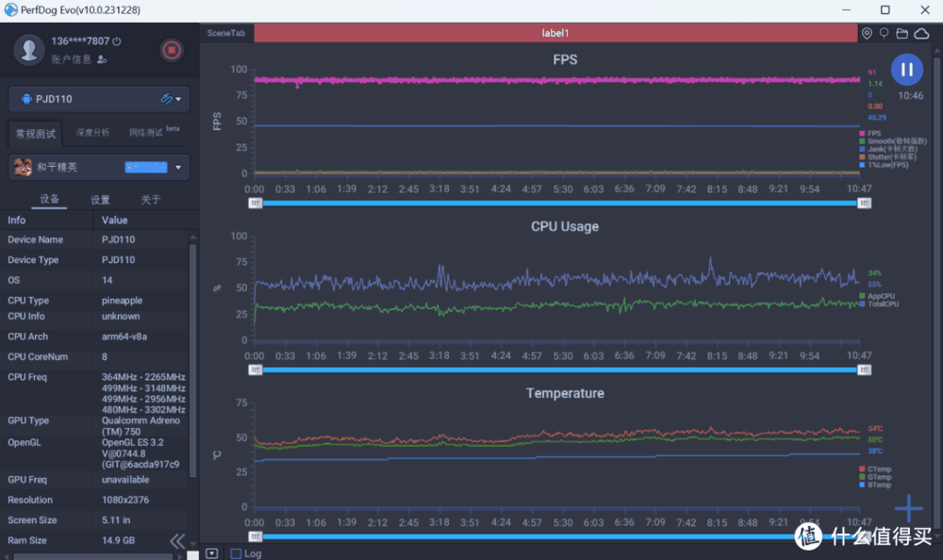Toggle the CTemp legend series

click(876, 469)
